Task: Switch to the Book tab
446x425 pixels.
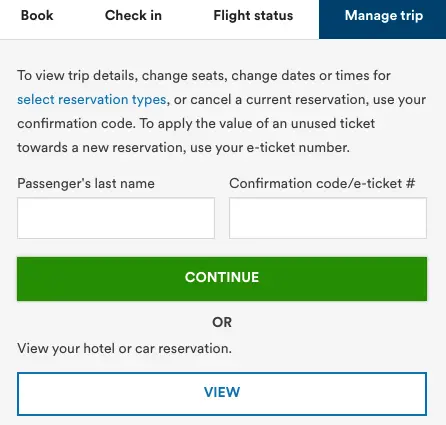Action: pos(37,15)
